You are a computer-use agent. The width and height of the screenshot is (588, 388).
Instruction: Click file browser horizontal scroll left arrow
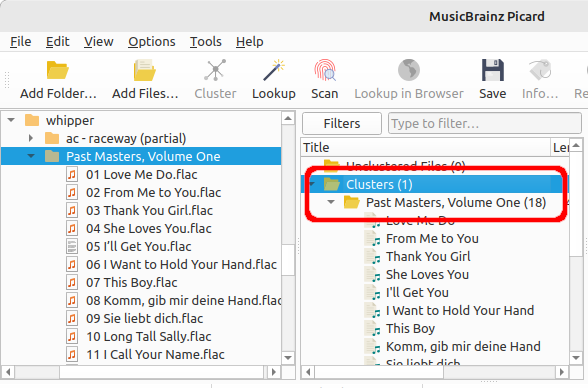tap(8, 372)
